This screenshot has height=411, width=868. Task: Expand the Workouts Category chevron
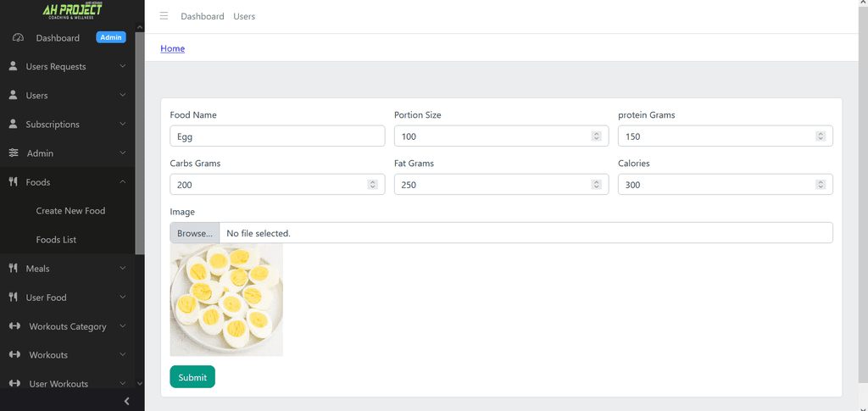pos(123,325)
